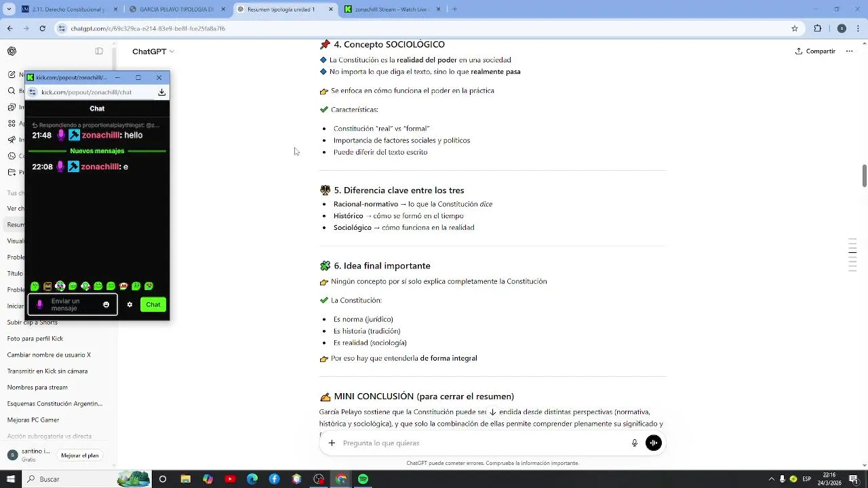Open Kick chat settings gear icon

[130, 305]
